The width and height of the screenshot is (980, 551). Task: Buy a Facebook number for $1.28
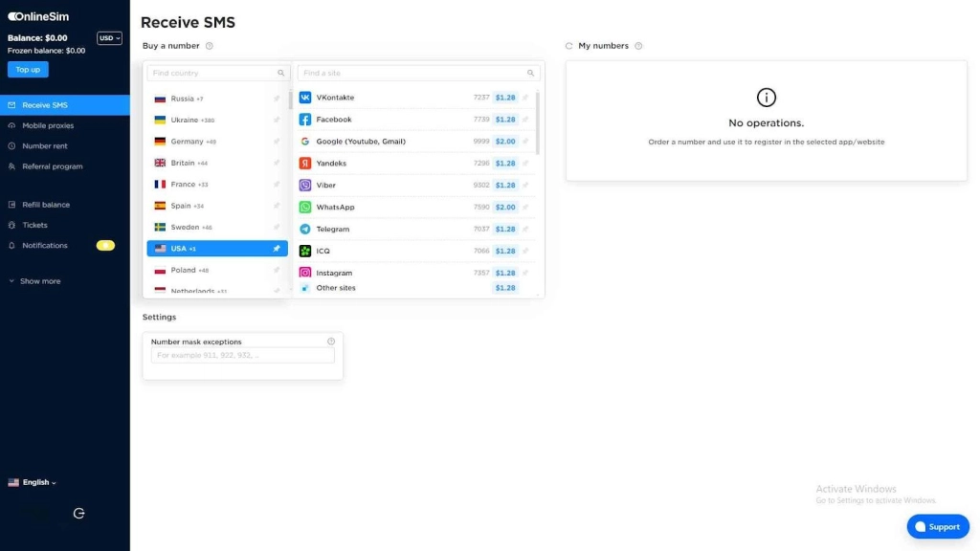coord(505,120)
